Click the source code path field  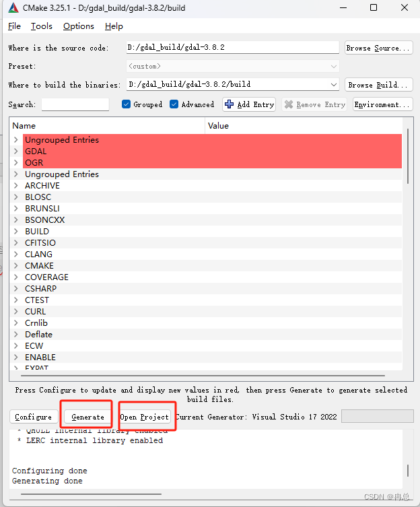click(x=232, y=47)
